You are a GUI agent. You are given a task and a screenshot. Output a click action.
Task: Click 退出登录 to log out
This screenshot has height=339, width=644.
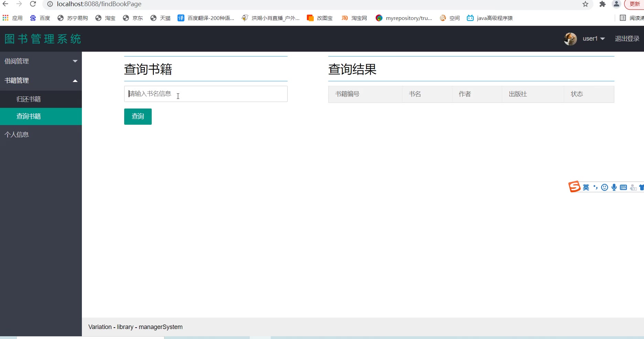627,39
